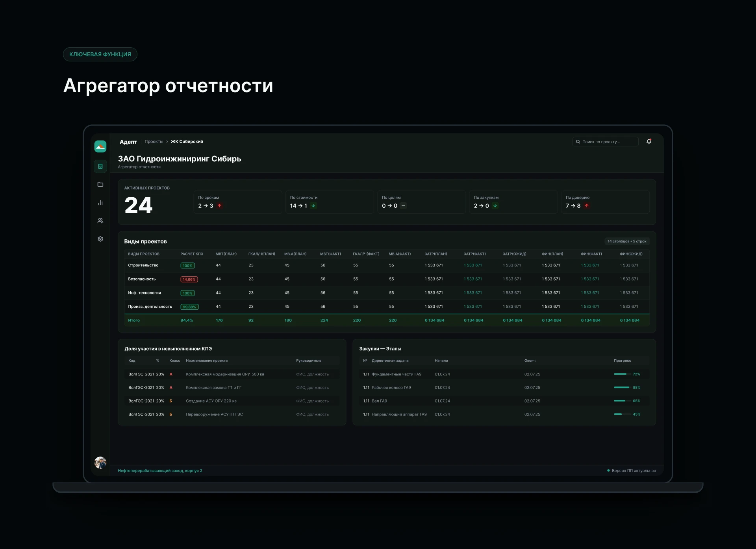Click the dash indicator in По целям card
Screen dimensions: 756x549
click(x=403, y=206)
